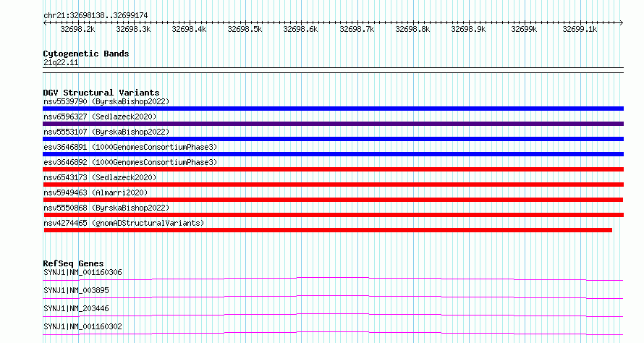Open SYNJ1|NM_001160302 transcript label
The image size is (644, 343).
[x=83, y=326]
